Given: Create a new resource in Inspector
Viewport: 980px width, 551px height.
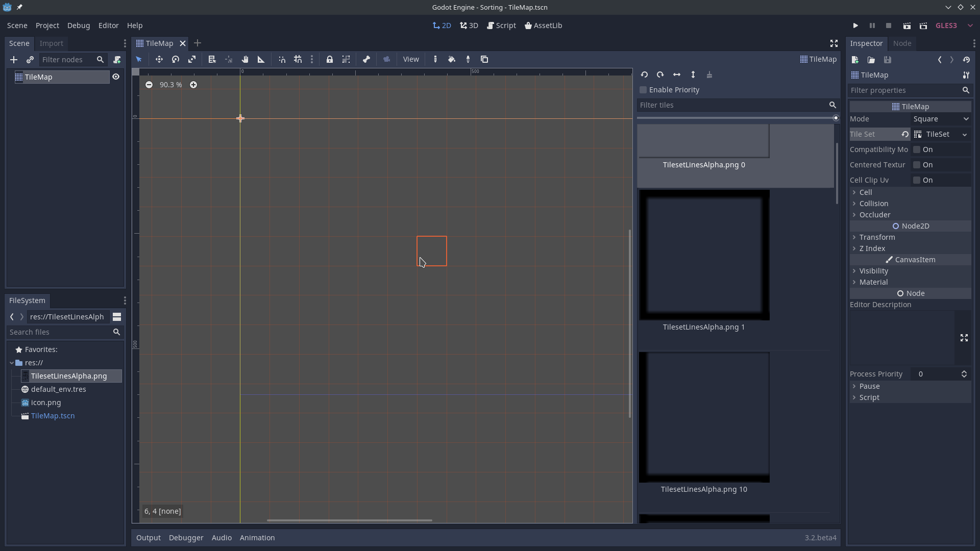Looking at the screenshot, I should [855, 60].
